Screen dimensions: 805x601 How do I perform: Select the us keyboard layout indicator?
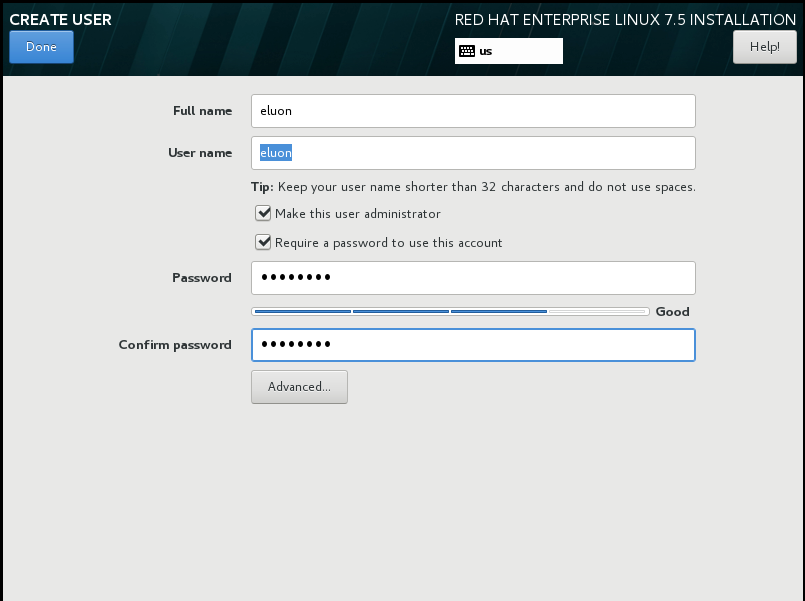tap(509, 51)
